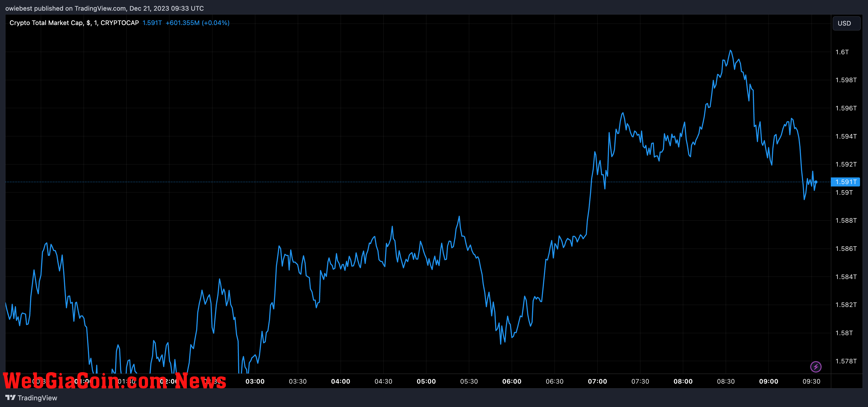Viewport: 868px width, 407px height.
Task: Click the 1.586T price axis label
Action: pyautogui.click(x=846, y=249)
